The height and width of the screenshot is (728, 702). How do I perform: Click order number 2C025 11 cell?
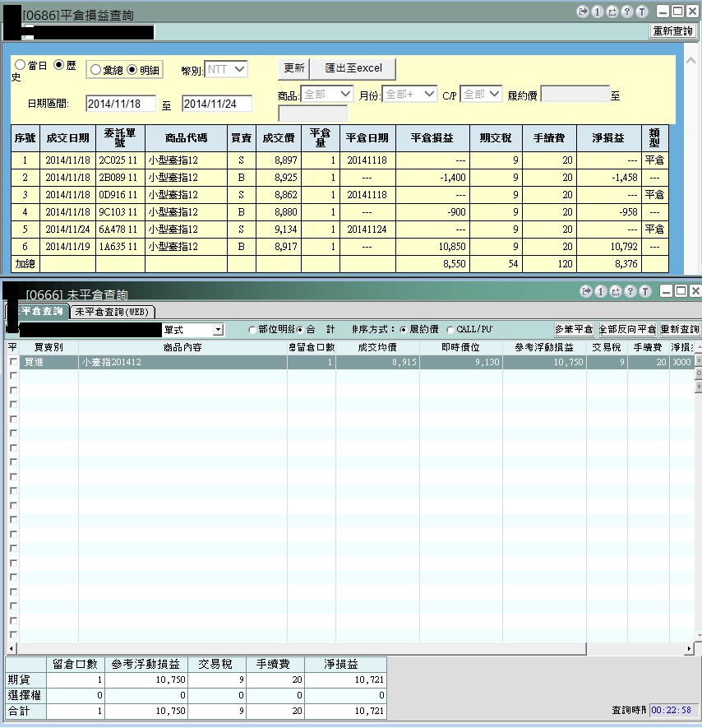coord(120,160)
